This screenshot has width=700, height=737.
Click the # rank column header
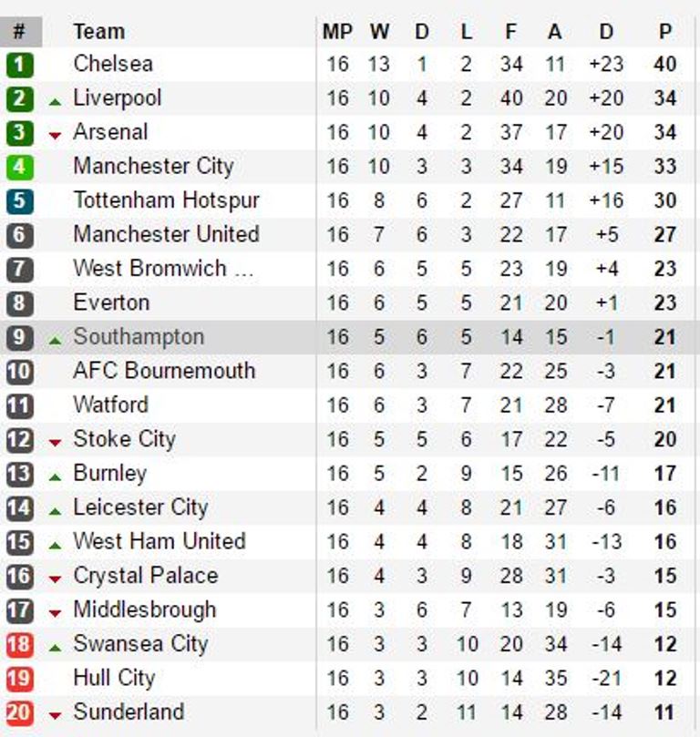click(19, 32)
